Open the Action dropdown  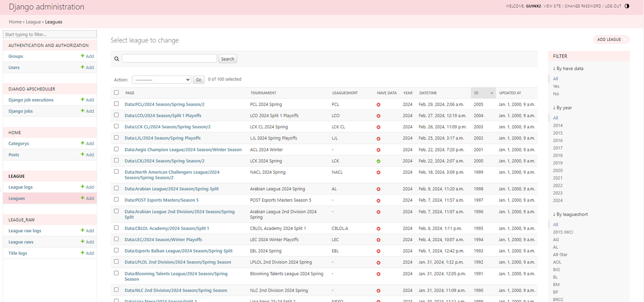coord(162,80)
